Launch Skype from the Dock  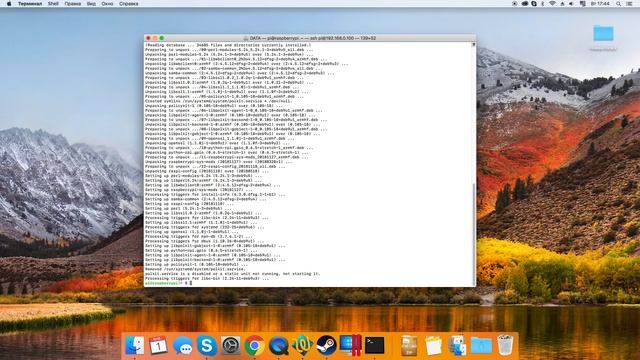[207, 346]
